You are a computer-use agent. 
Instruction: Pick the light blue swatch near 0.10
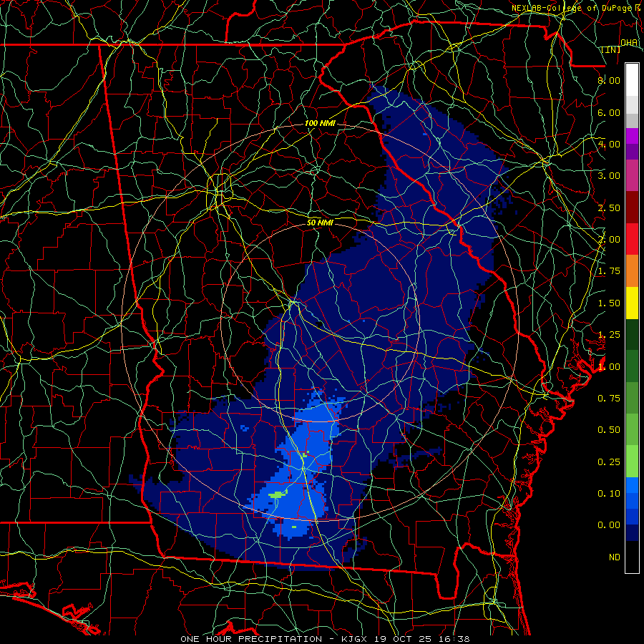[x=632, y=485]
